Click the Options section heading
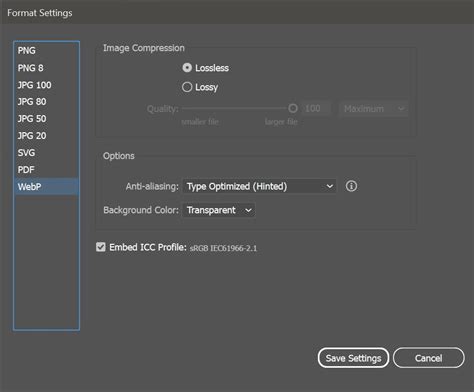 119,156
